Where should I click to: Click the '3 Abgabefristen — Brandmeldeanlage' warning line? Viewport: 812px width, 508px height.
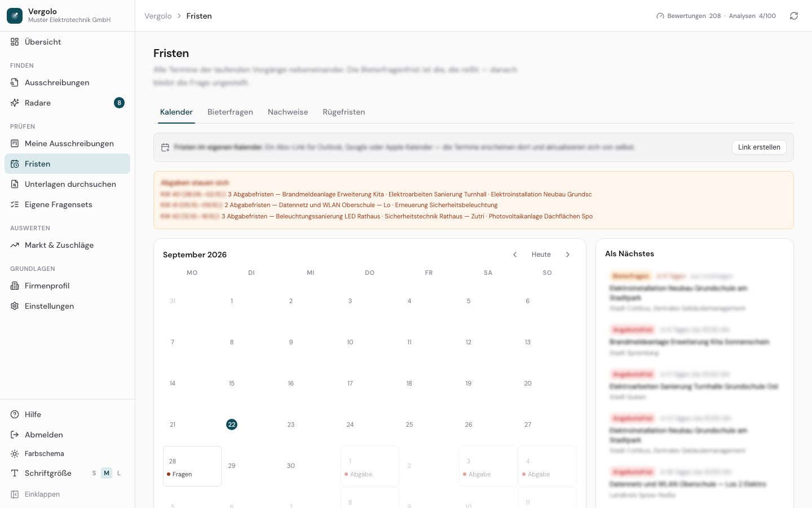pos(410,194)
